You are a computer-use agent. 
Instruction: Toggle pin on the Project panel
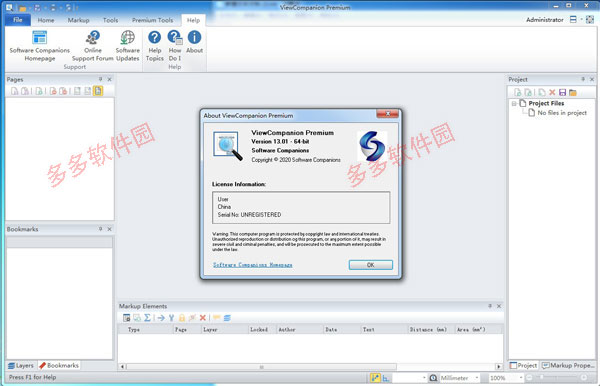[x=583, y=79]
